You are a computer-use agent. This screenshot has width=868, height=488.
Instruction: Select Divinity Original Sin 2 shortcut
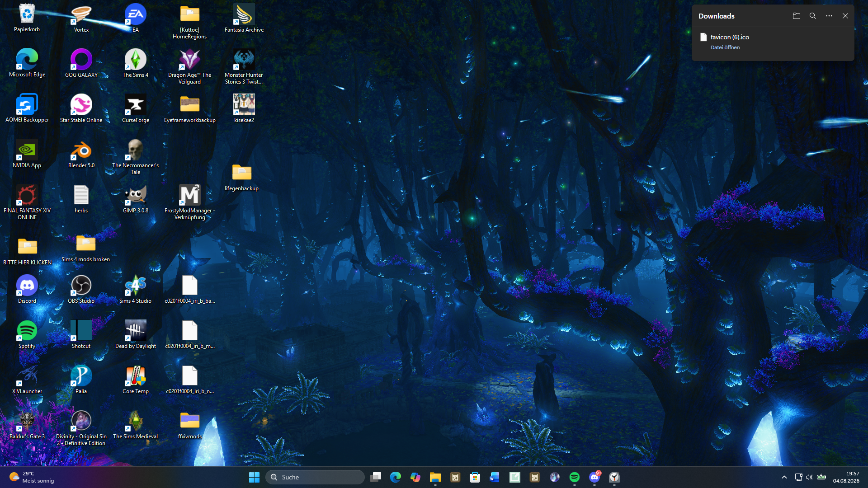(81, 428)
